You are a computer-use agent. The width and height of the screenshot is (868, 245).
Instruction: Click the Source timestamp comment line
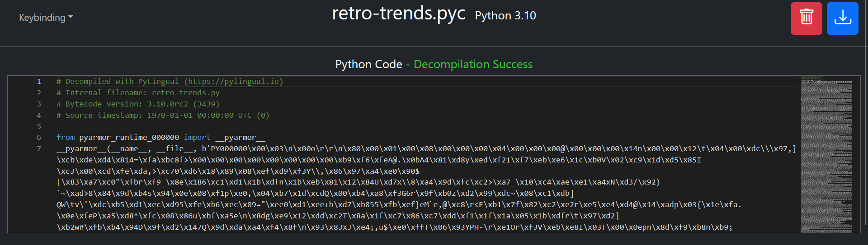click(163, 116)
